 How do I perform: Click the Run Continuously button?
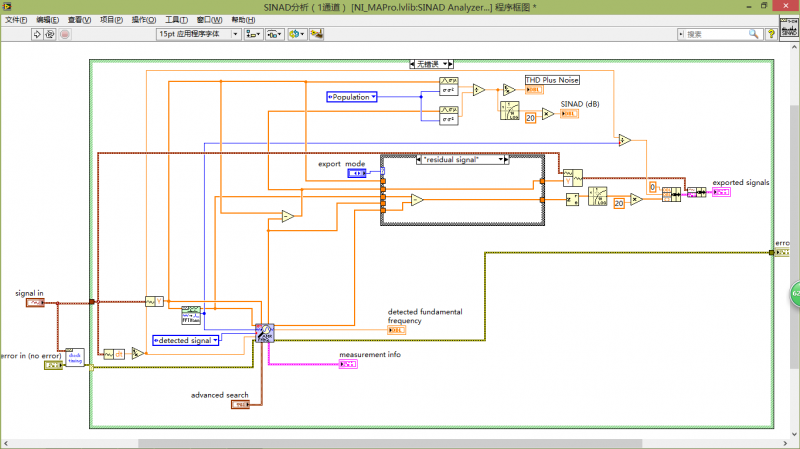pyautogui.click(x=51, y=34)
